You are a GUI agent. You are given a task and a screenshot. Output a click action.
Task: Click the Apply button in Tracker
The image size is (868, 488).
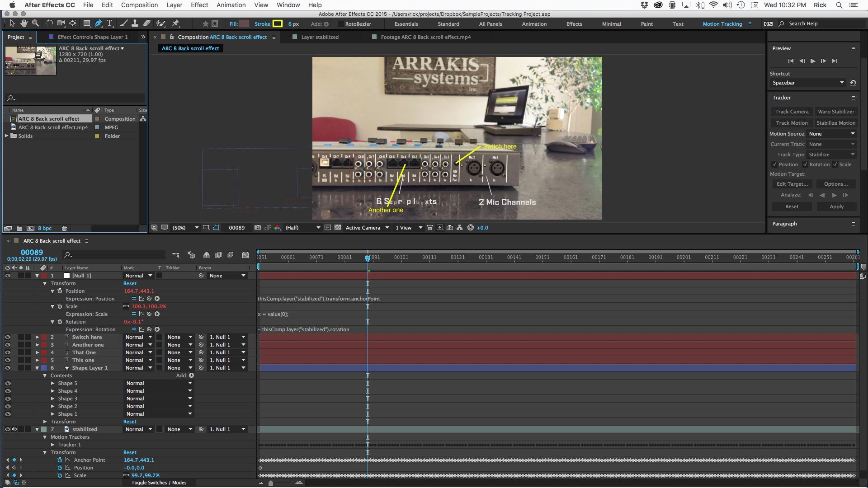pos(836,206)
